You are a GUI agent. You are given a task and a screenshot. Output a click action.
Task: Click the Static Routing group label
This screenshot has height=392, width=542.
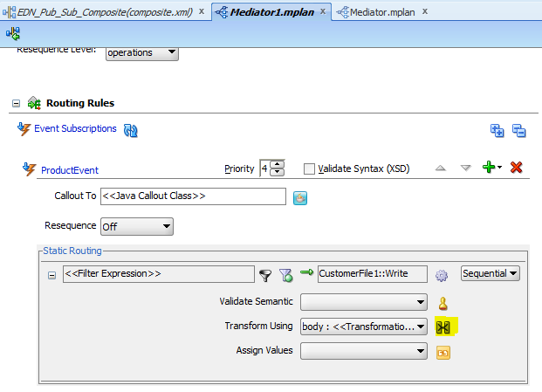click(72, 251)
